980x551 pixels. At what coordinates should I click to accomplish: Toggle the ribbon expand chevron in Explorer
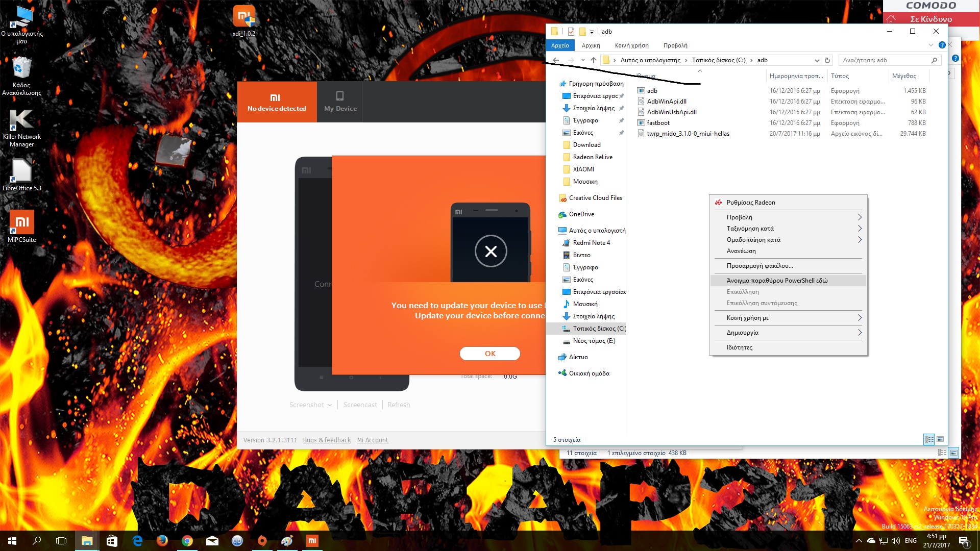click(930, 45)
